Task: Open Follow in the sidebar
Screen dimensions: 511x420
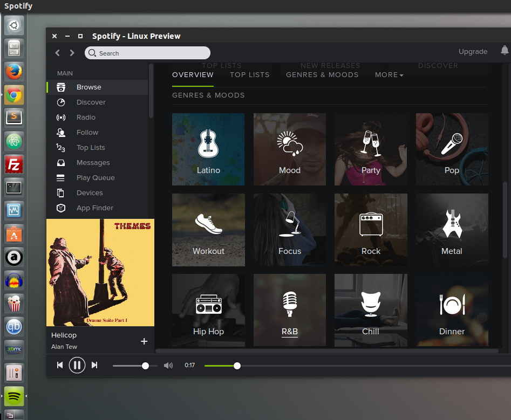Action: [x=97, y=133]
